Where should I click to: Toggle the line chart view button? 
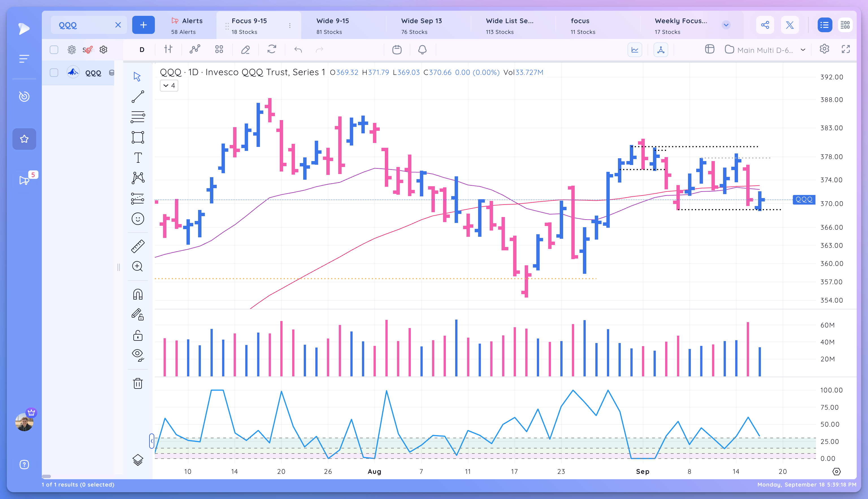[x=635, y=50]
